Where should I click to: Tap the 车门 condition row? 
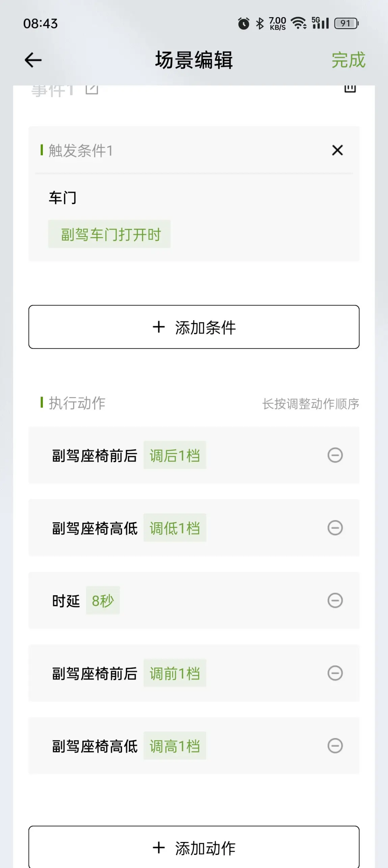(63, 198)
